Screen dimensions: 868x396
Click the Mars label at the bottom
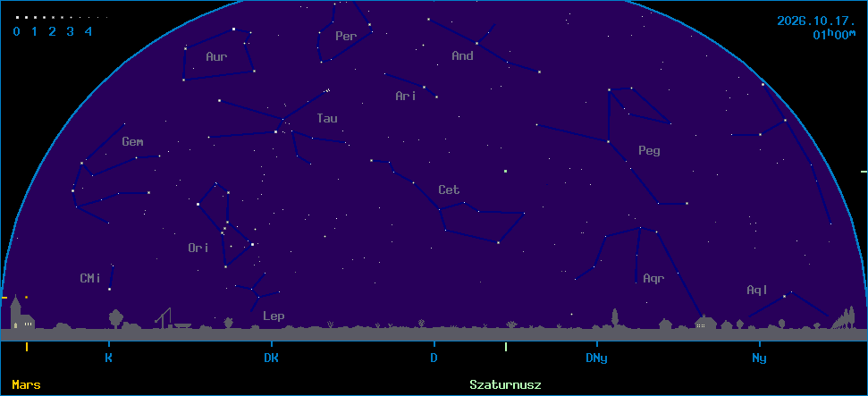pyautogui.click(x=26, y=384)
